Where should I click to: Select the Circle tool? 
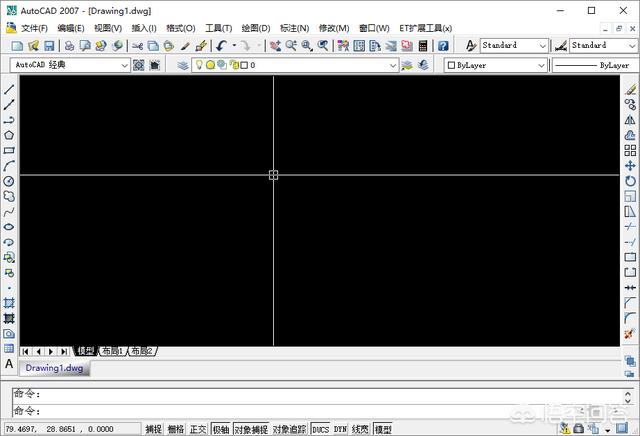point(9,181)
